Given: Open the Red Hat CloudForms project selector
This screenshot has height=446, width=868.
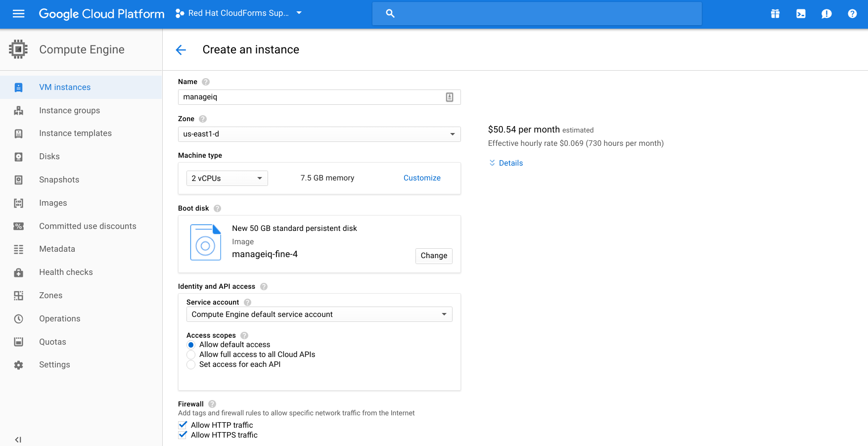Looking at the screenshot, I should pyautogui.click(x=238, y=13).
